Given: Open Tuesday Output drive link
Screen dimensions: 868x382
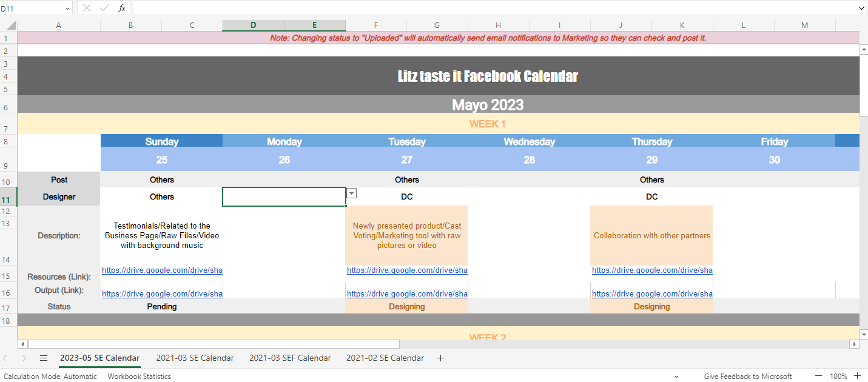Looking at the screenshot, I should click(407, 293).
